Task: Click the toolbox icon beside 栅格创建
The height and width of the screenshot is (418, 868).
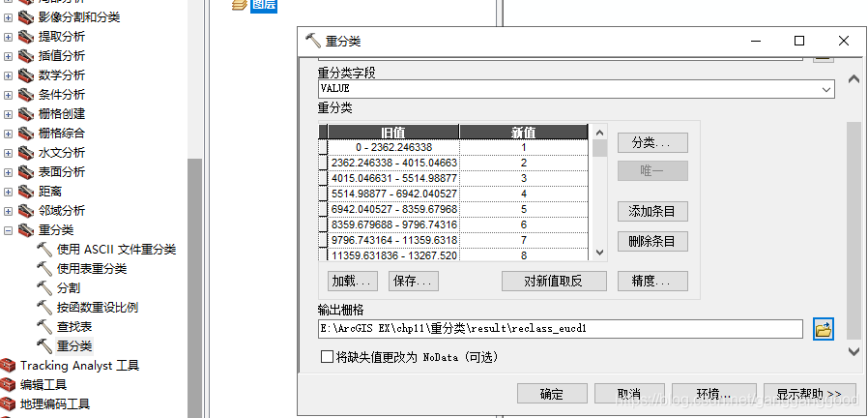Action: (x=25, y=114)
